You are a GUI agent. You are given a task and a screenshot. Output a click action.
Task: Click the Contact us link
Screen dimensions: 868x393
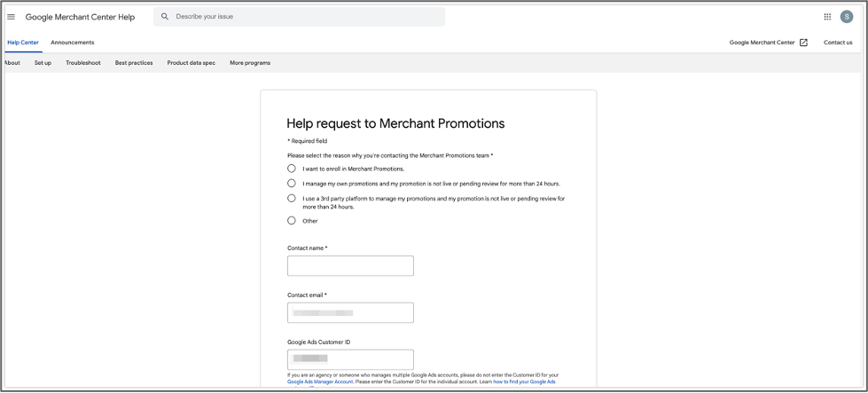coord(838,43)
